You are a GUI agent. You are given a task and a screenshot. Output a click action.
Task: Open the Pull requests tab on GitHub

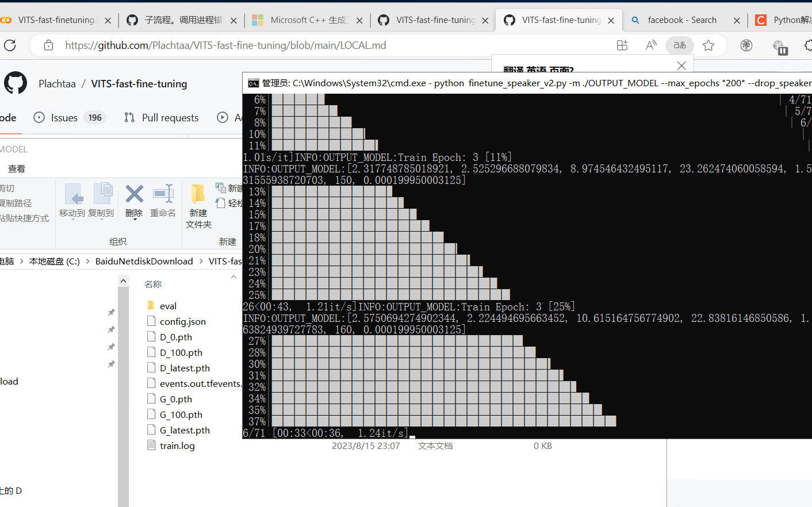(x=162, y=117)
